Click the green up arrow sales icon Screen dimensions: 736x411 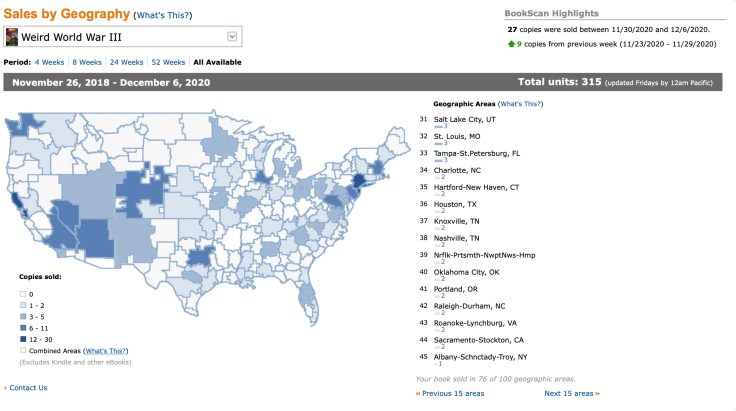[511, 44]
